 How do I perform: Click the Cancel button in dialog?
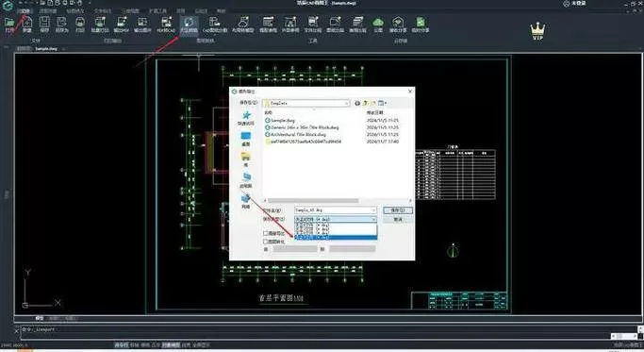pyautogui.click(x=398, y=220)
